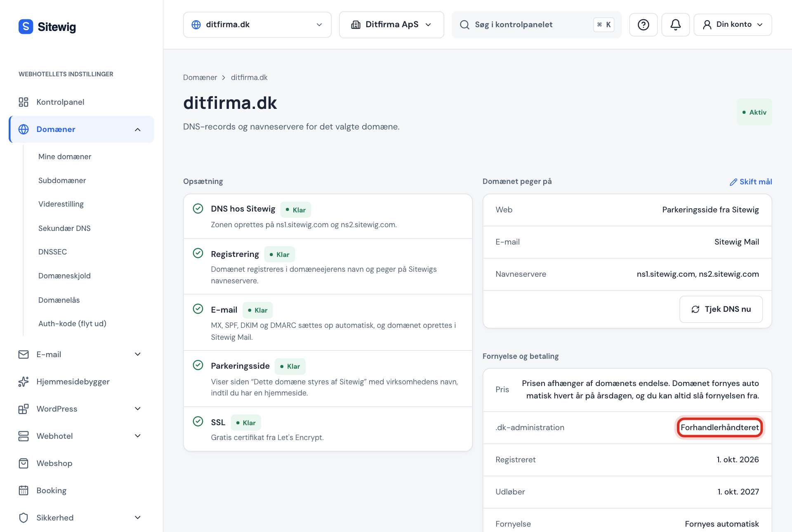Screen dimensions: 792x532
Task: Open Domæneskjold submenu item
Action: [64, 275]
